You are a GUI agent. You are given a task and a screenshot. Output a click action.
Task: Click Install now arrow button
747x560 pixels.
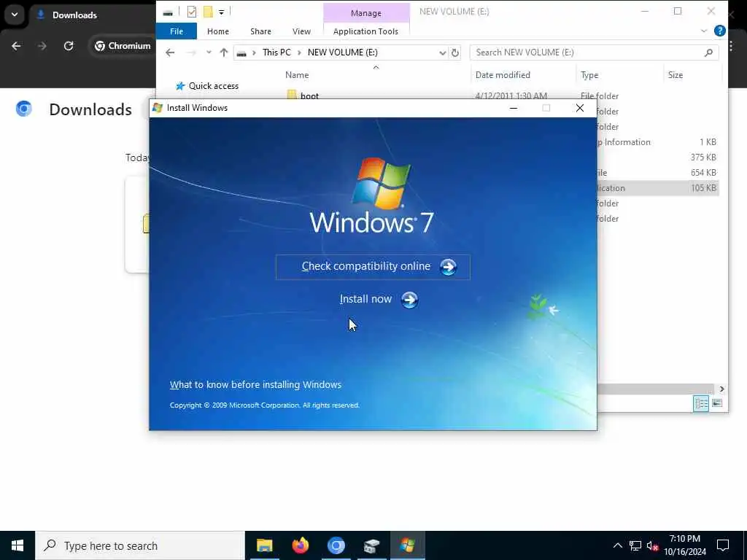coord(409,300)
